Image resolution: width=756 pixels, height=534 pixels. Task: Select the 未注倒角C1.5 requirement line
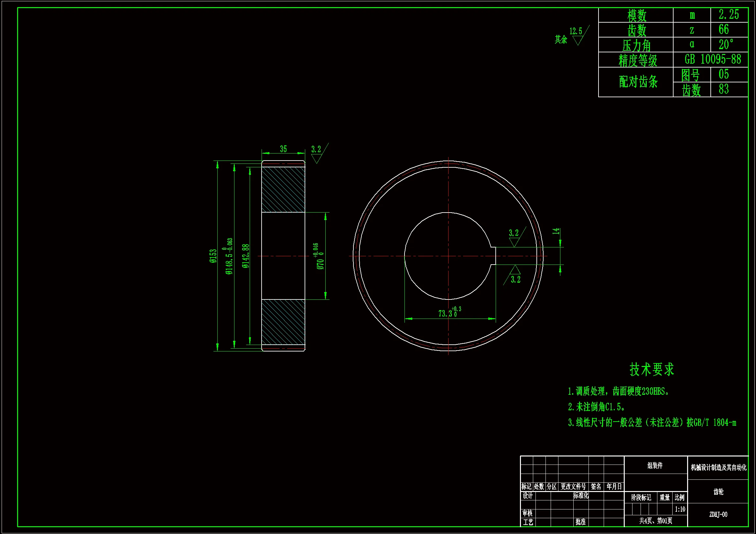[x=596, y=407]
